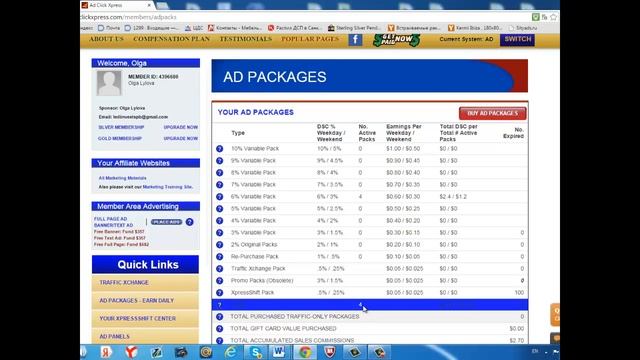Viewport: 640px width, 360px height.
Task: Open the Banner/Text Ad link
Action: pos(113,225)
